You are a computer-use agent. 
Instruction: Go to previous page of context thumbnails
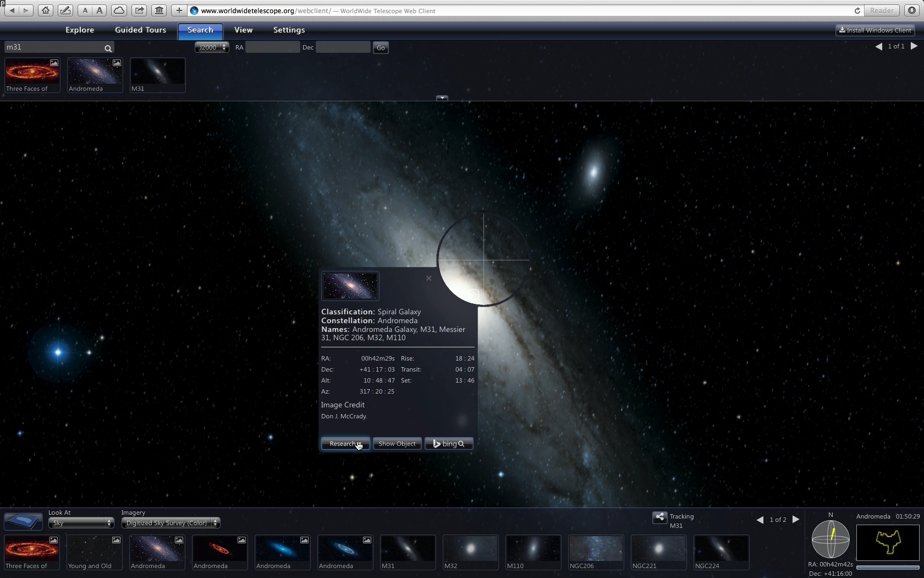(760, 519)
